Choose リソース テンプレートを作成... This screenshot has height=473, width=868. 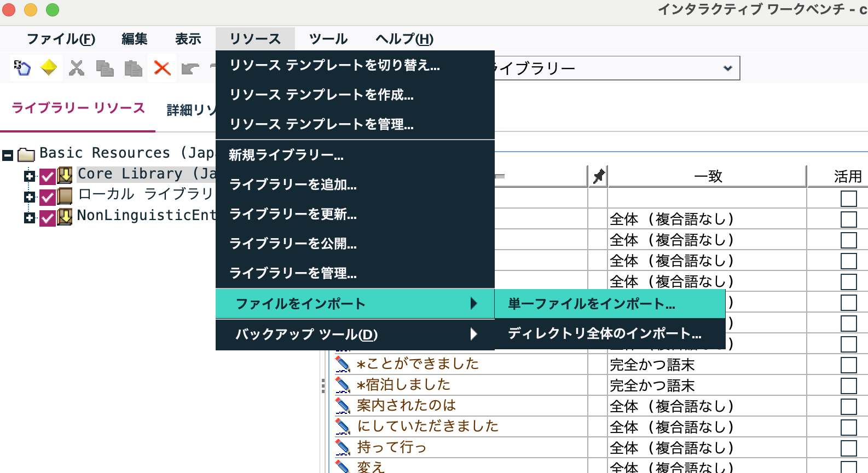355,95
